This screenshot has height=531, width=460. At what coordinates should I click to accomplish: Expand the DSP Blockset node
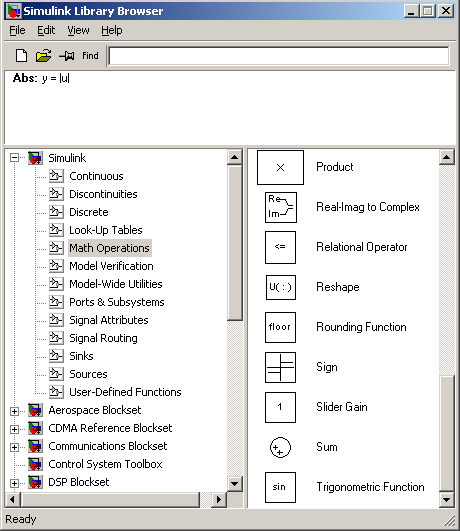(14, 483)
